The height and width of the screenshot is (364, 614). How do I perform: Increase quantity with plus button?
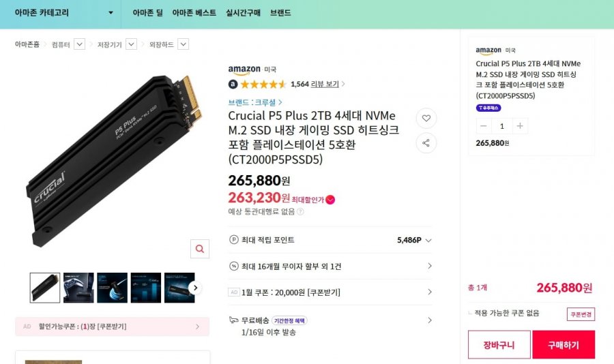click(520, 126)
